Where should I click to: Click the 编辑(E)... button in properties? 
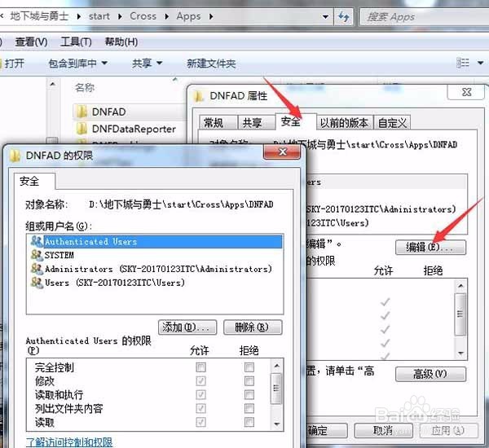[x=430, y=248]
